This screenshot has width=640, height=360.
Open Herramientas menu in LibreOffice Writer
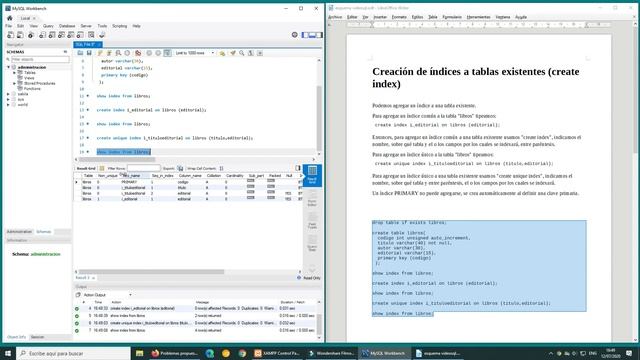pos(478,17)
